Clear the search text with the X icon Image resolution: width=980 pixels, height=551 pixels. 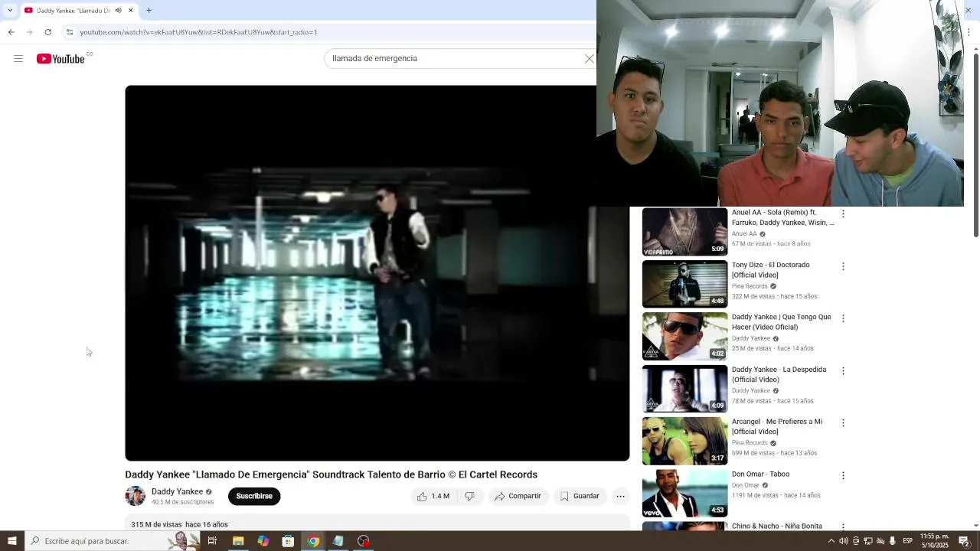click(589, 58)
